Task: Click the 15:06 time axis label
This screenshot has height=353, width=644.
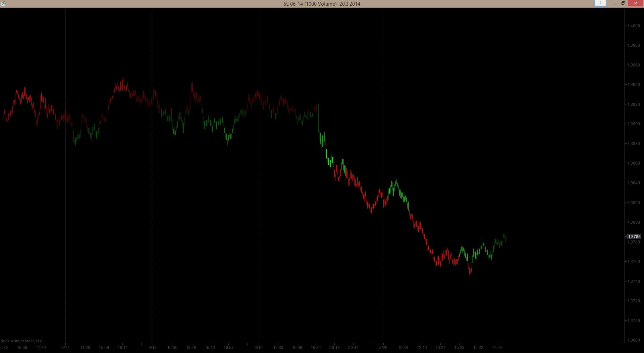Action: point(104,348)
